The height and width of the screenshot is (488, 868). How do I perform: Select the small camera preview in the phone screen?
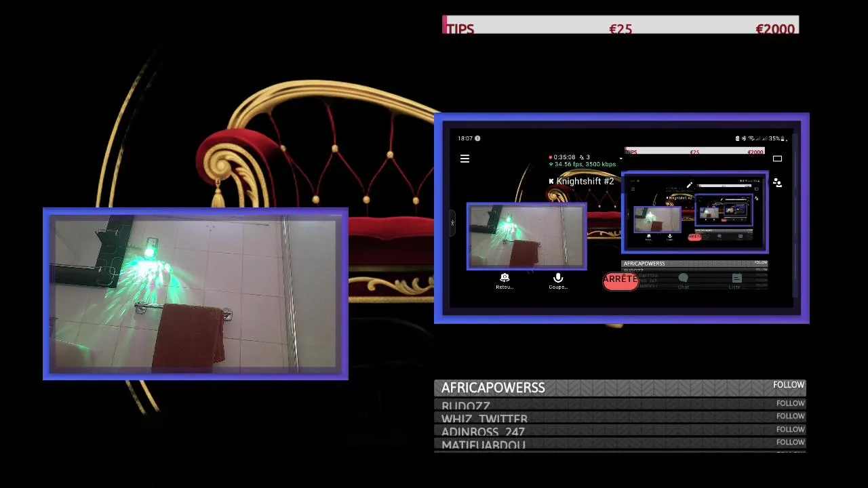526,237
